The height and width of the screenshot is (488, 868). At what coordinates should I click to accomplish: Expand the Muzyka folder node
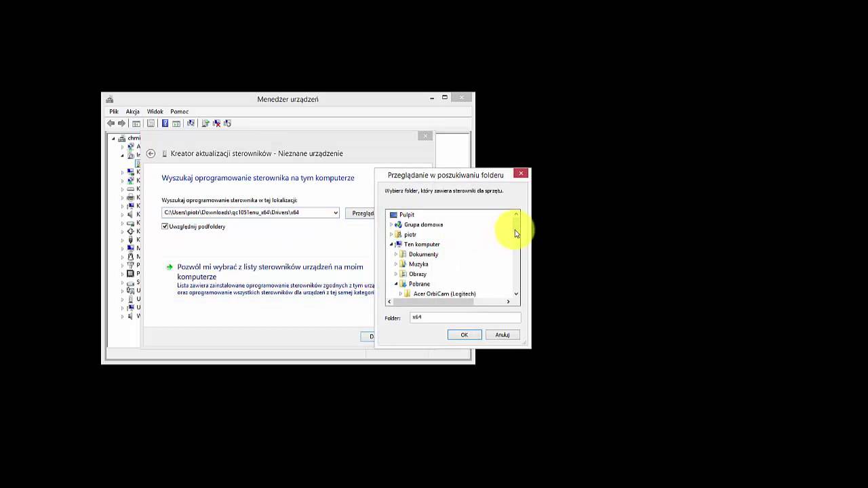(396, 264)
